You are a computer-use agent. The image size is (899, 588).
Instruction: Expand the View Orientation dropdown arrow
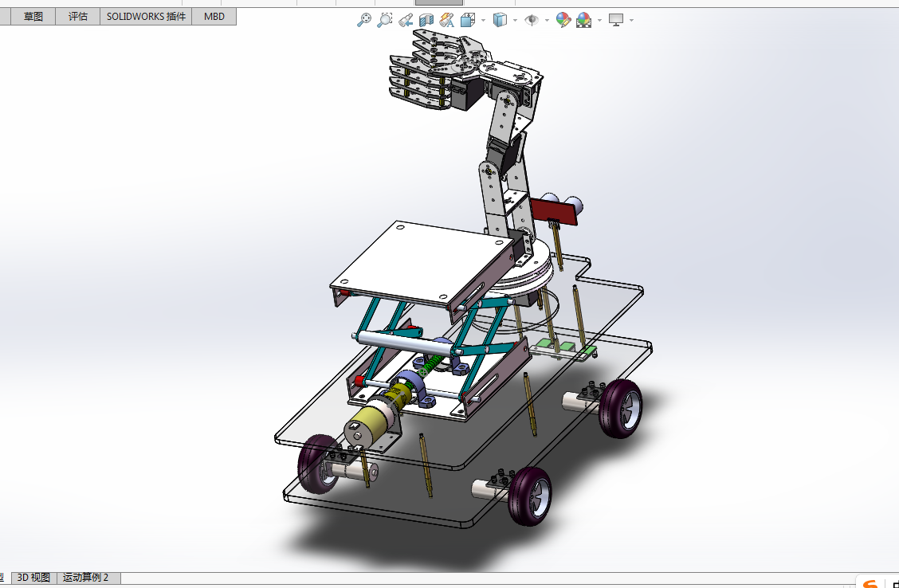pyautogui.click(x=483, y=20)
